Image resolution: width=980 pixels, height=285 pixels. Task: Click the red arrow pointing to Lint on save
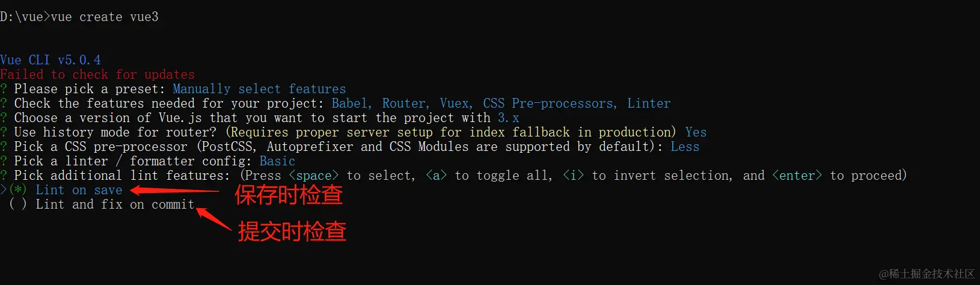174,191
